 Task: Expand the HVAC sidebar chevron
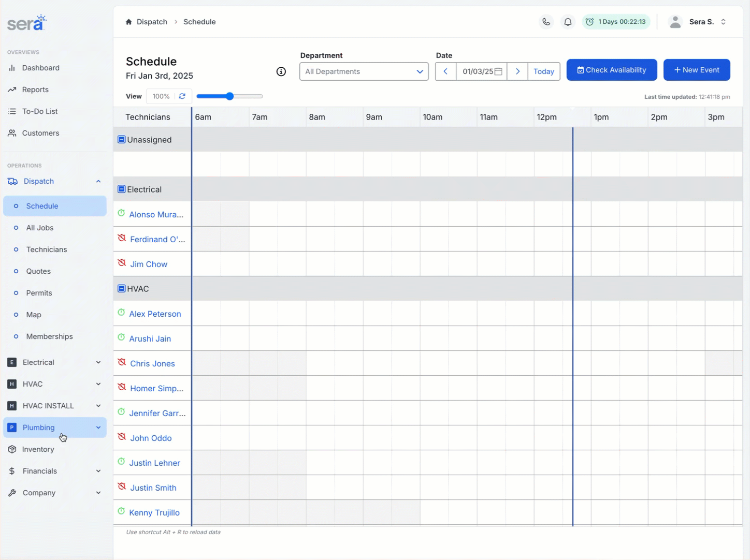tap(98, 384)
